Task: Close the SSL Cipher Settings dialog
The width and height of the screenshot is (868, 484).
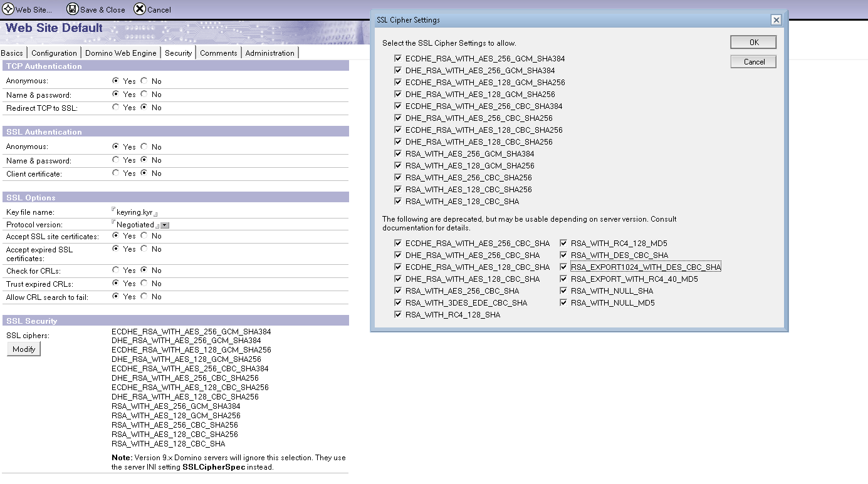Action: [776, 20]
